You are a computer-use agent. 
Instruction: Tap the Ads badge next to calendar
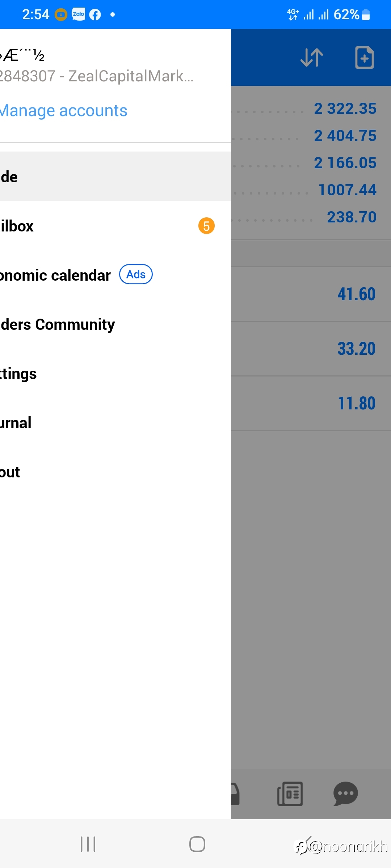coord(136,275)
